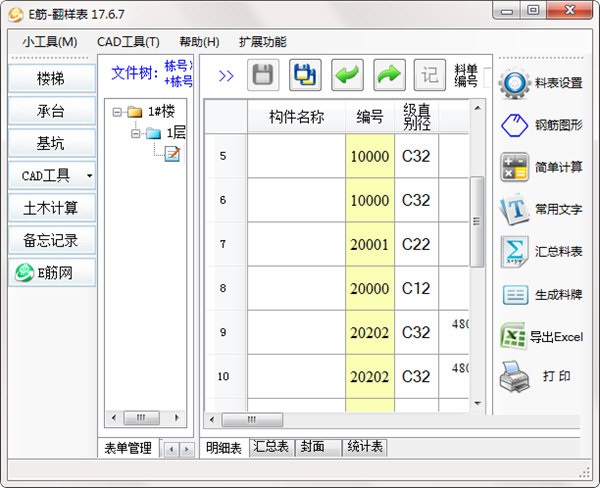This screenshot has height=488, width=600.
Task: Click 生成料牌 tag icon
Action: [x=515, y=295]
